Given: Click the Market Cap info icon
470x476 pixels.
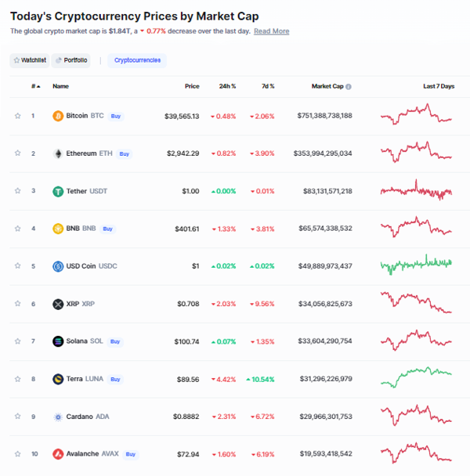Looking at the screenshot, I should [349, 87].
